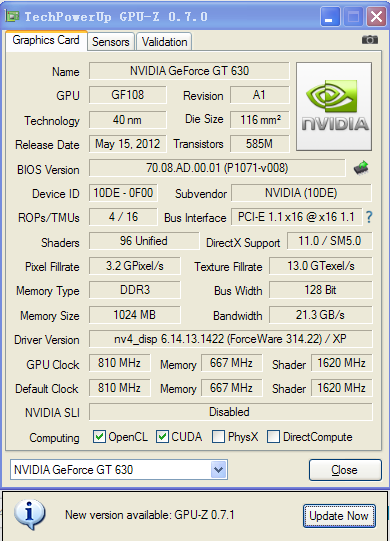
Task: Click the Technology field 40 nm
Action: [128, 120]
